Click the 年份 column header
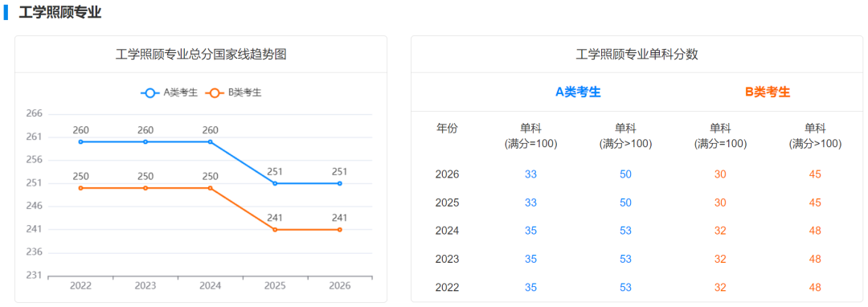The image size is (868, 307). [448, 129]
